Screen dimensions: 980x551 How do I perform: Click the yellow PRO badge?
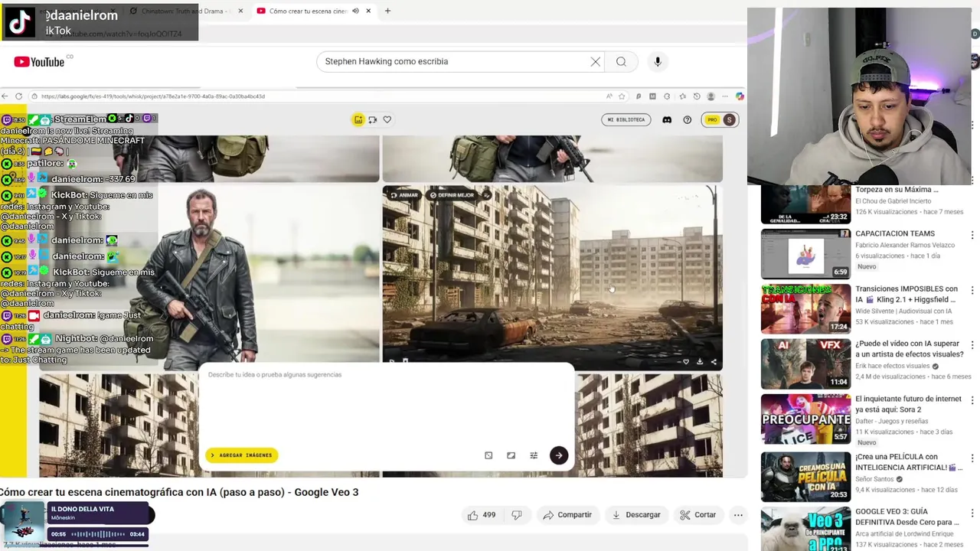coord(712,120)
